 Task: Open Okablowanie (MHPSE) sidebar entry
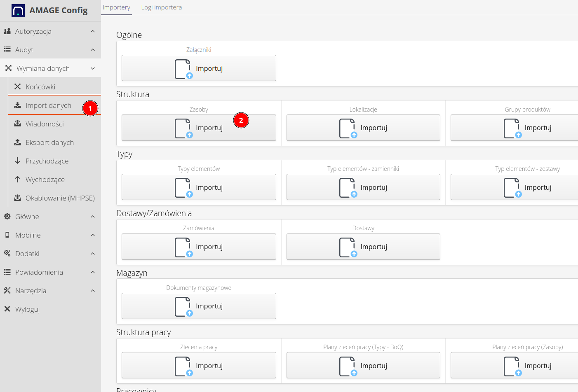pyautogui.click(x=60, y=198)
